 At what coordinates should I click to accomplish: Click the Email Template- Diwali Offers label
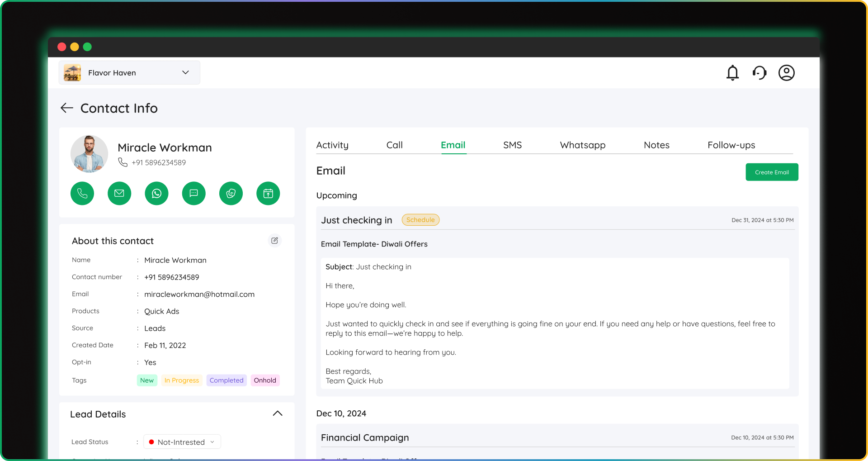tap(374, 244)
